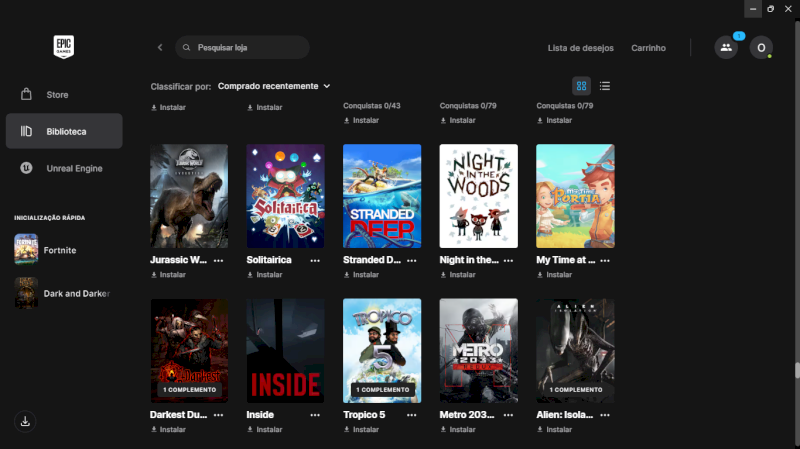Open options menu for Solitairica
This screenshot has height=449, width=800.
pyautogui.click(x=315, y=260)
